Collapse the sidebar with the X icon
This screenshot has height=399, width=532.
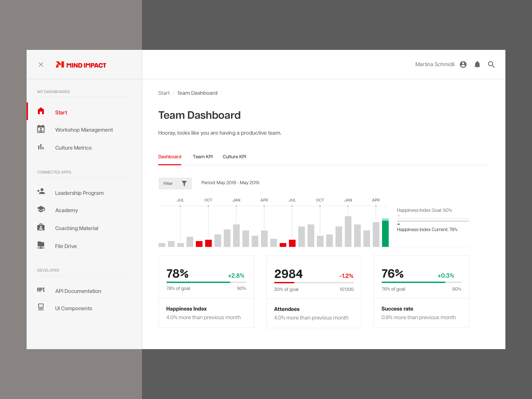[41, 65]
